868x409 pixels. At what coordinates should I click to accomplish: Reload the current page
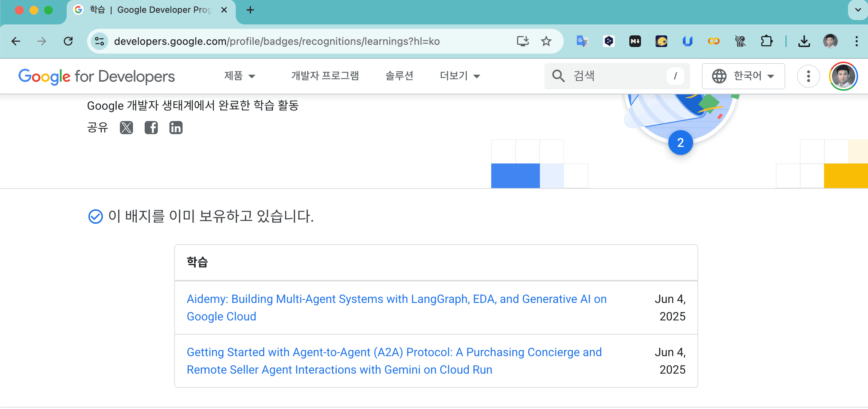point(68,41)
